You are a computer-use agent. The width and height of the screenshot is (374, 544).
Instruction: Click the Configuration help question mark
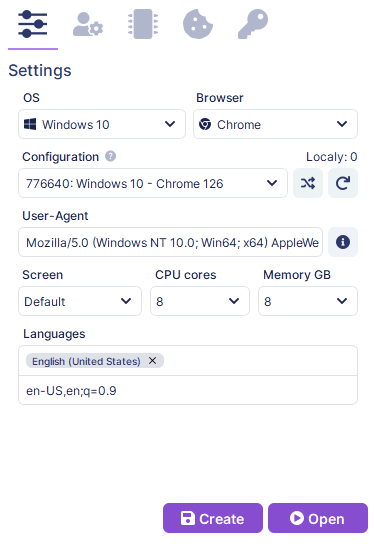tap(110, 156)
